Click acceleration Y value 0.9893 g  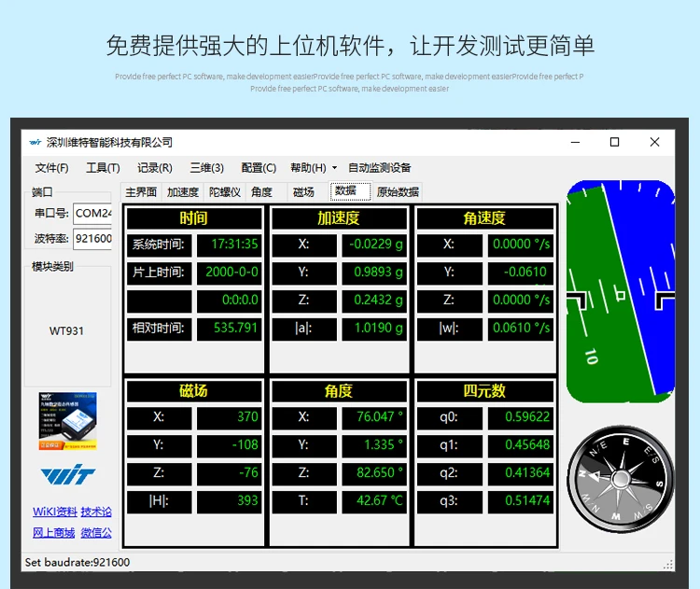374,272
